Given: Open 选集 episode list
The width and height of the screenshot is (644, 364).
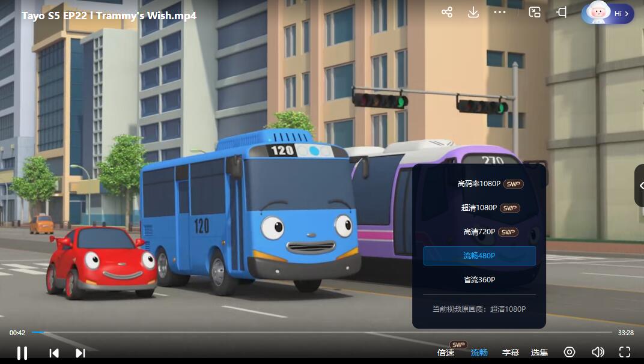Looking at the screenshot, I should 539,353.
